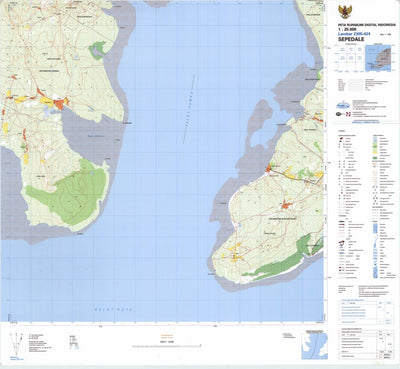Click the red N partner logo

[x=348, y=114]
